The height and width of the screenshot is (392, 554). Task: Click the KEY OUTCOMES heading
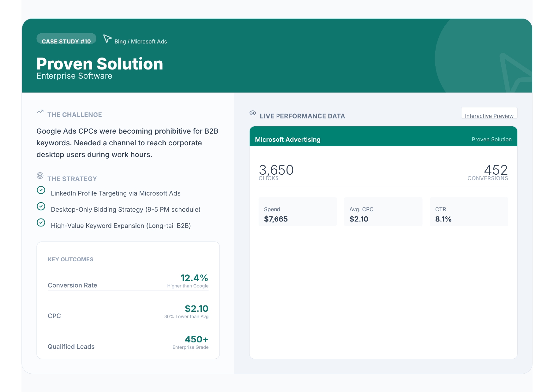pos(70,259)
